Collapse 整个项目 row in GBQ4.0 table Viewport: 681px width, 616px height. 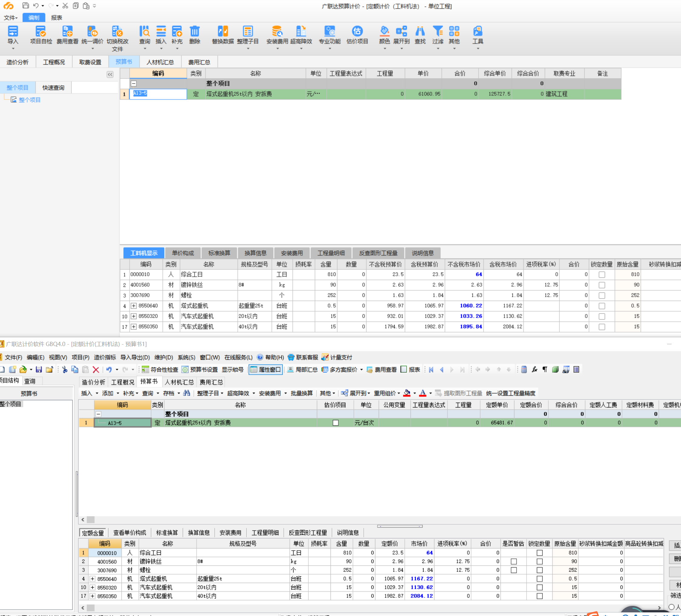(x=98, y=414)
